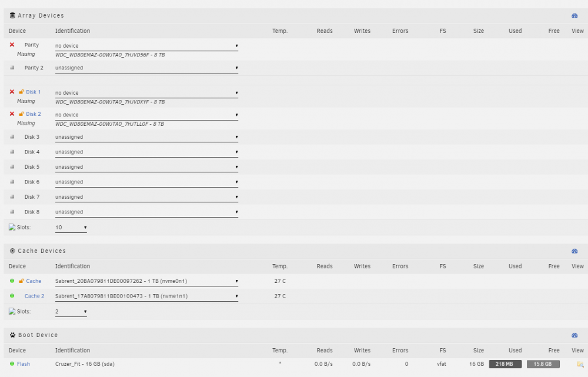The image size is (588, 377).
Task: Click the missing Parity serial WDC 7HJVD56F text
Action: [x=110, y=55]
